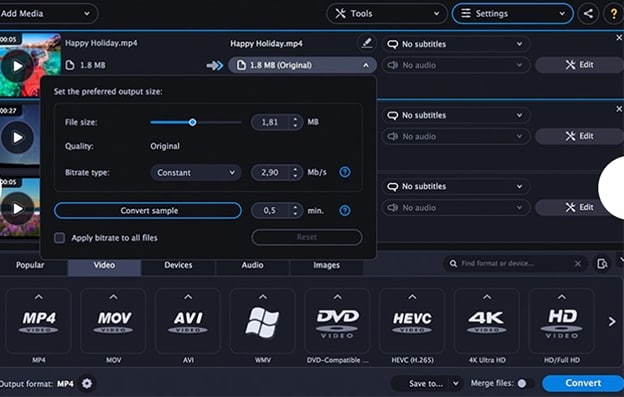Viewport: 624px width, 397px height.
Task: Select the MP4 video format icon
Action: point(39,321)
